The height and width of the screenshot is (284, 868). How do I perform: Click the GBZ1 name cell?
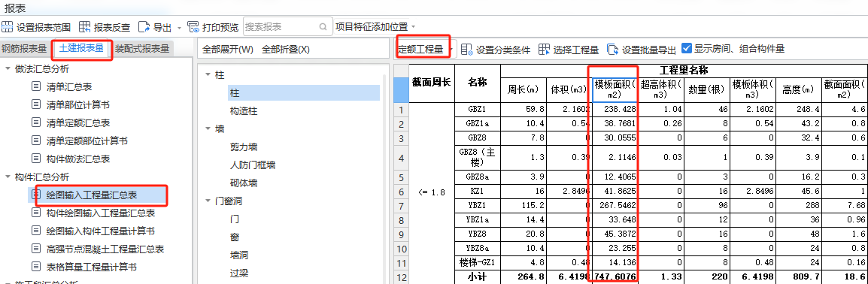pos(477,110)
